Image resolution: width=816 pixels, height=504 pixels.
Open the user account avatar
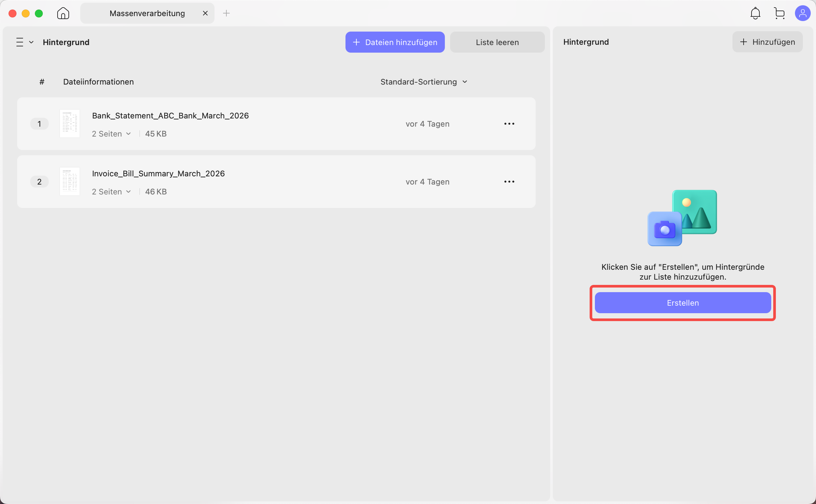[803, 13]
